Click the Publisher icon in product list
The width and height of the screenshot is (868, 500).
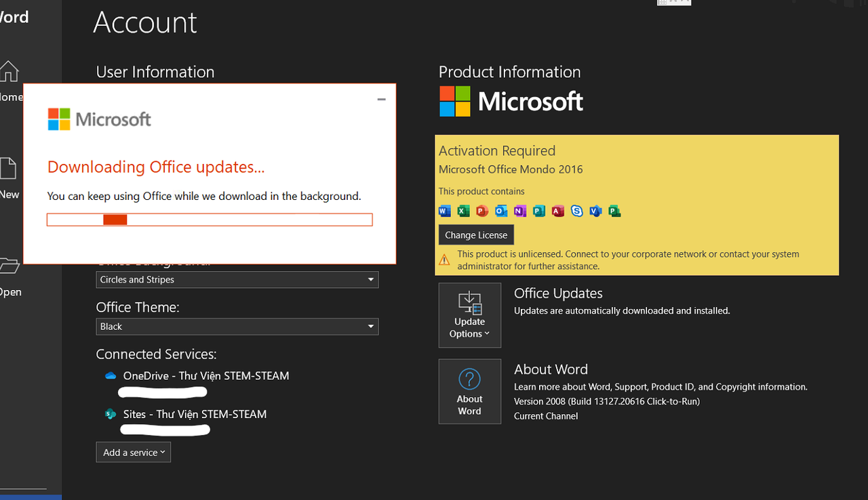(x=539, y=211)
